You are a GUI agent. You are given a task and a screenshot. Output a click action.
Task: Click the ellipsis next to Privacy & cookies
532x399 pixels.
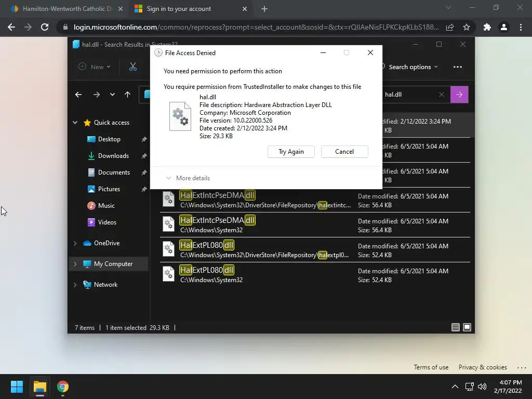[x=522, y=367]
